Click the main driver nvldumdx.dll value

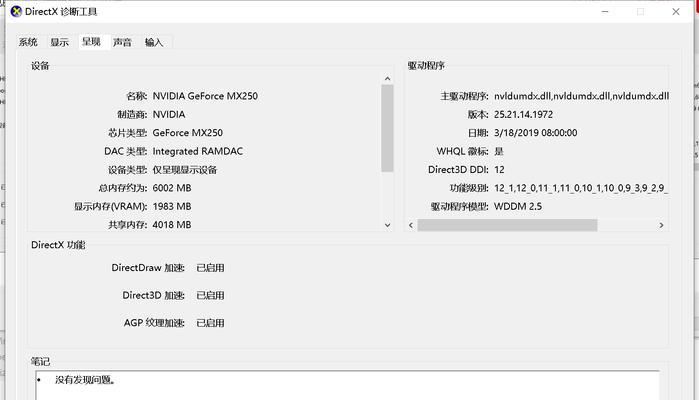point(581,96)
